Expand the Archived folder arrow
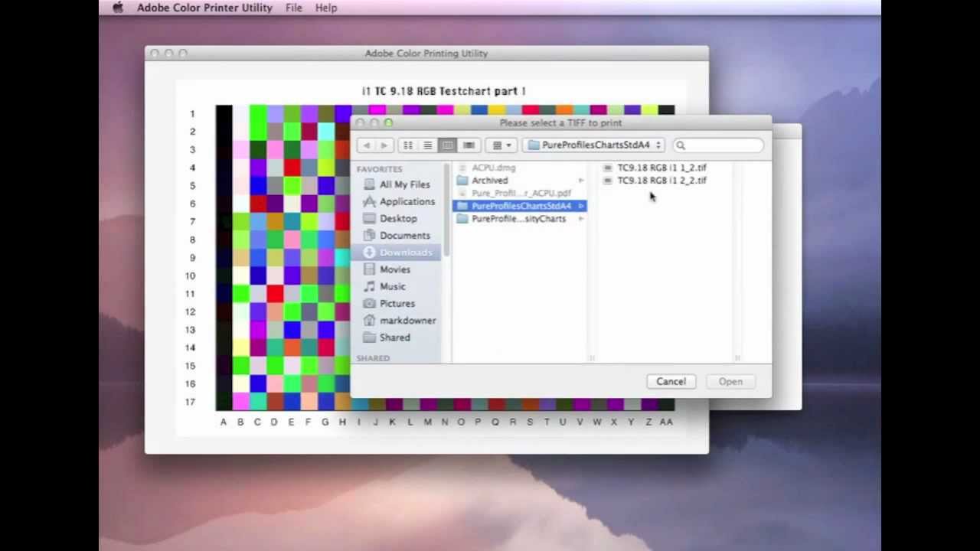The height and width of the screenshot is (551, 980). pyautogui.click(x=582, y=181)
